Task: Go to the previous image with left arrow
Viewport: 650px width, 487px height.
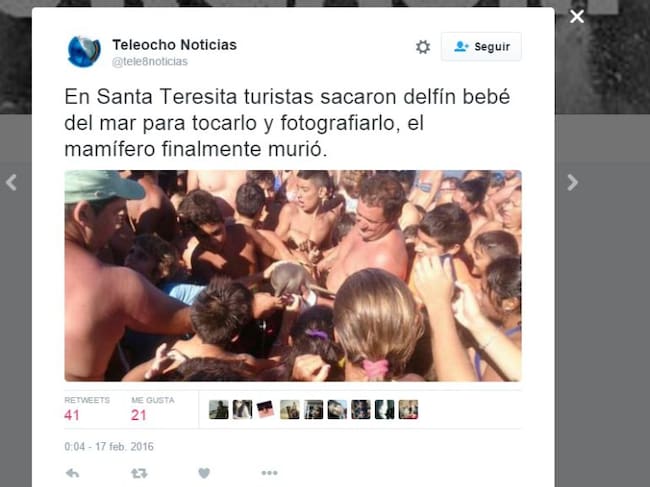Action: [11, 182]
